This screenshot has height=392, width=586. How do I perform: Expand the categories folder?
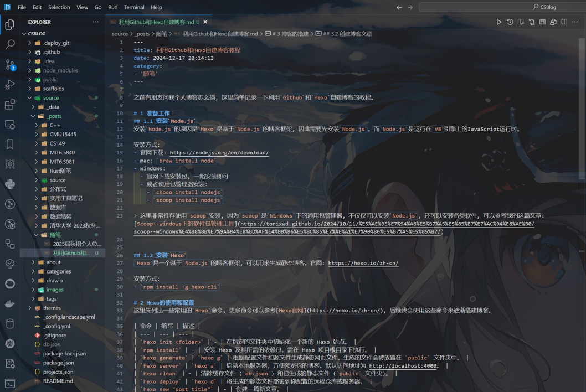(33, 271)
